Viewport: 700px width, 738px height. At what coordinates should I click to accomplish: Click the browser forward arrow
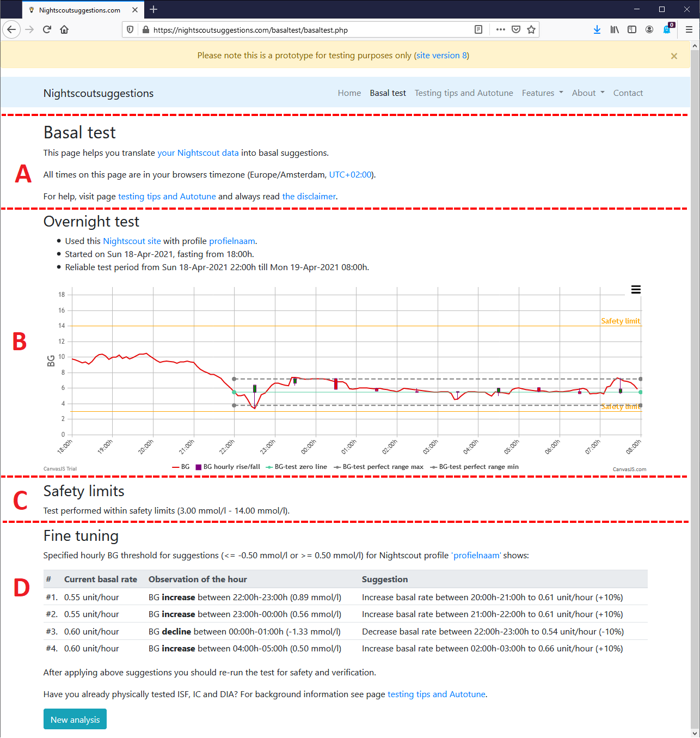[x=29, y=29]
